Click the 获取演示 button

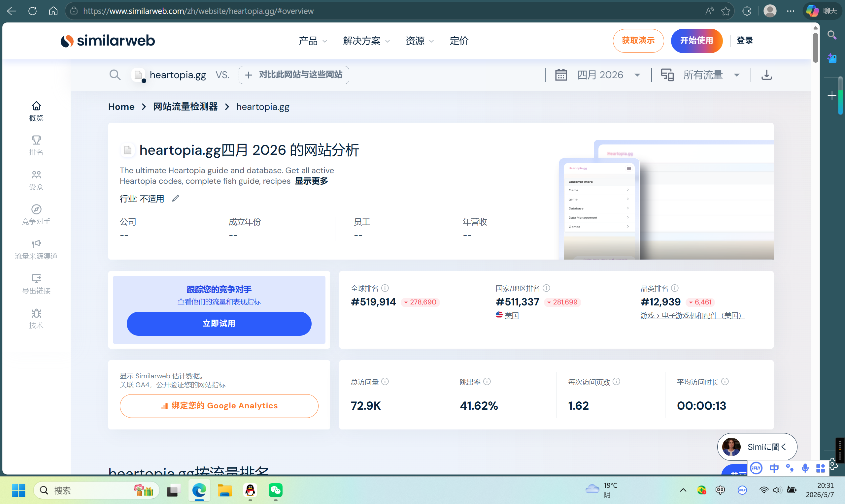coord(638,41)
